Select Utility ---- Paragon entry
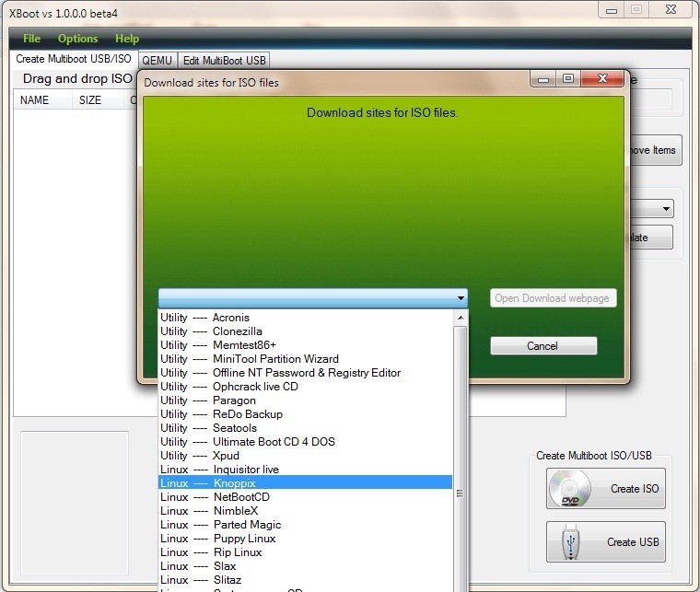Image resolution: width=700 pixels, height=592 pixels. [306, 400]
